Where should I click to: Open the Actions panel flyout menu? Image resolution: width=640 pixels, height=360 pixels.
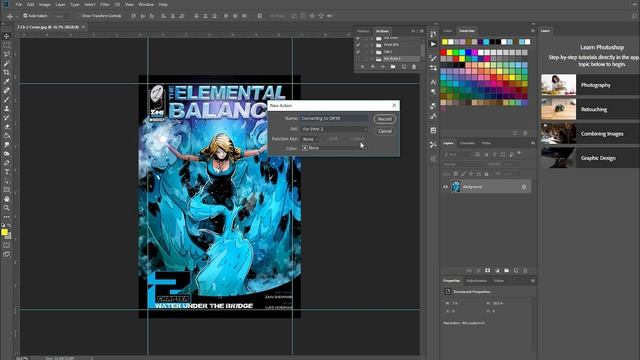pyautogui.click(x=422, y=31)
